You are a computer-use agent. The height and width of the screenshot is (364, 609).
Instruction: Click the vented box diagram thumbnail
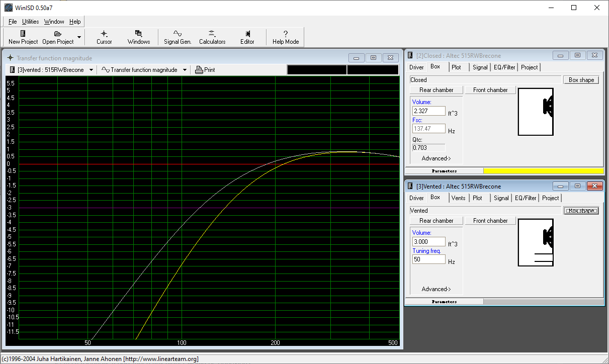[536, 243]
